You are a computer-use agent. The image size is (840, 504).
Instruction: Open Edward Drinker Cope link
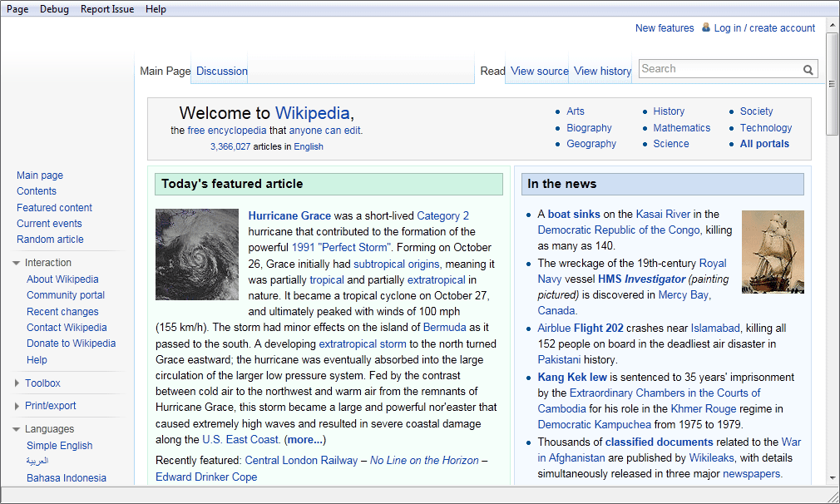click(206, 477)
